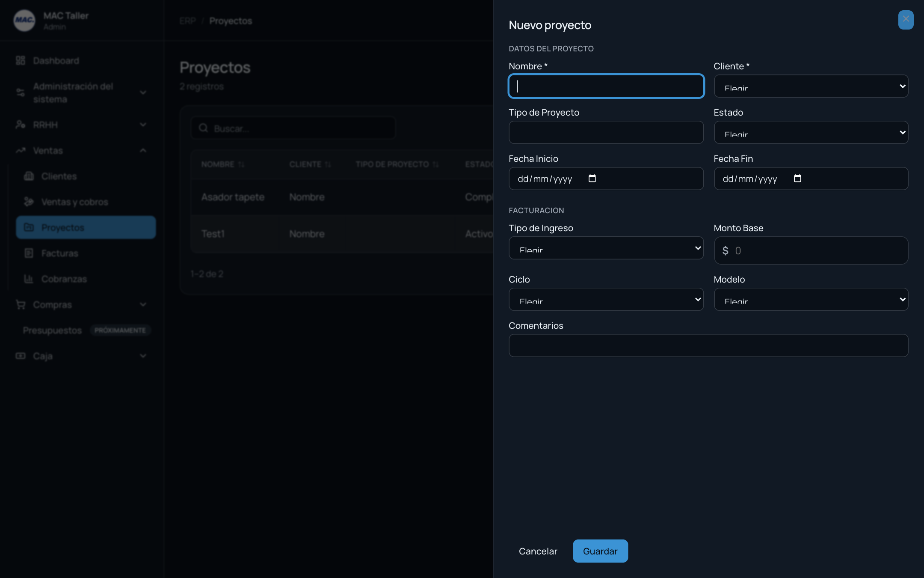Screen dimensions: 924x578
Task: Open the Estado dropdown
Action: [x=811, y=132]
